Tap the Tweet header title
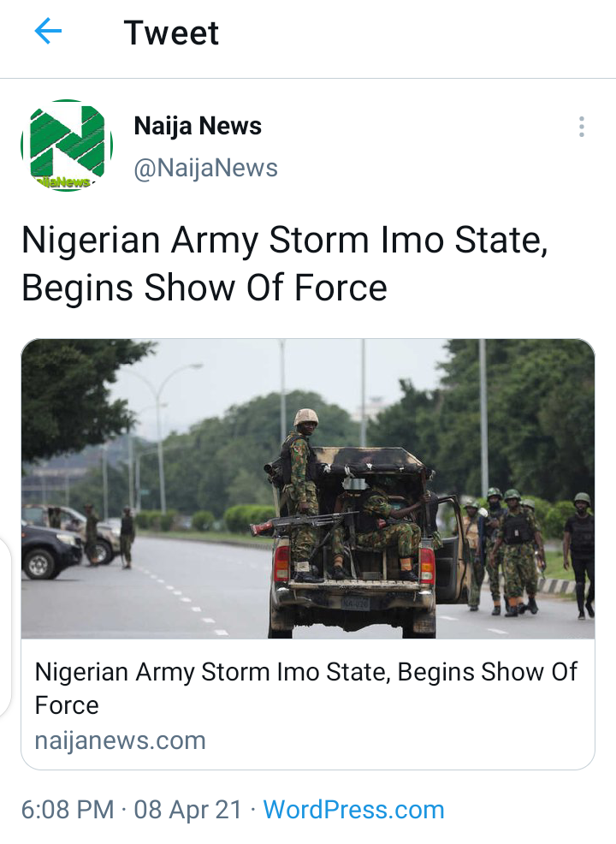 pos(171,33)
